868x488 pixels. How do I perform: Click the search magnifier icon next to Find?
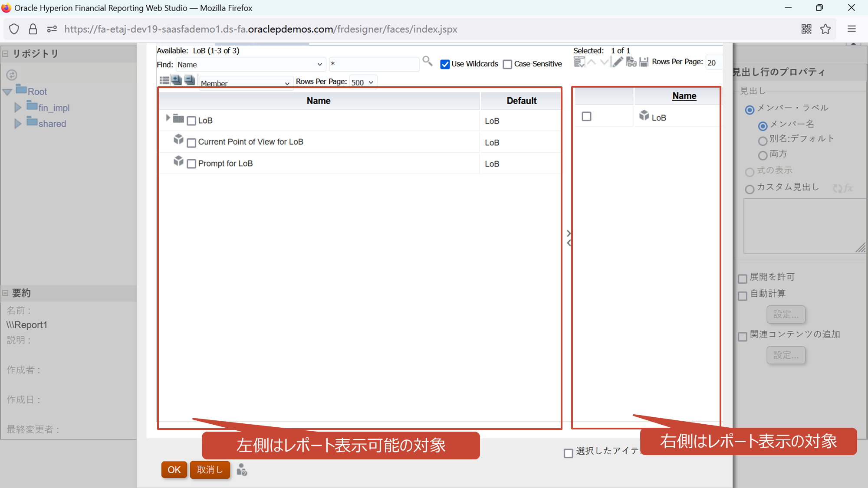427,61
